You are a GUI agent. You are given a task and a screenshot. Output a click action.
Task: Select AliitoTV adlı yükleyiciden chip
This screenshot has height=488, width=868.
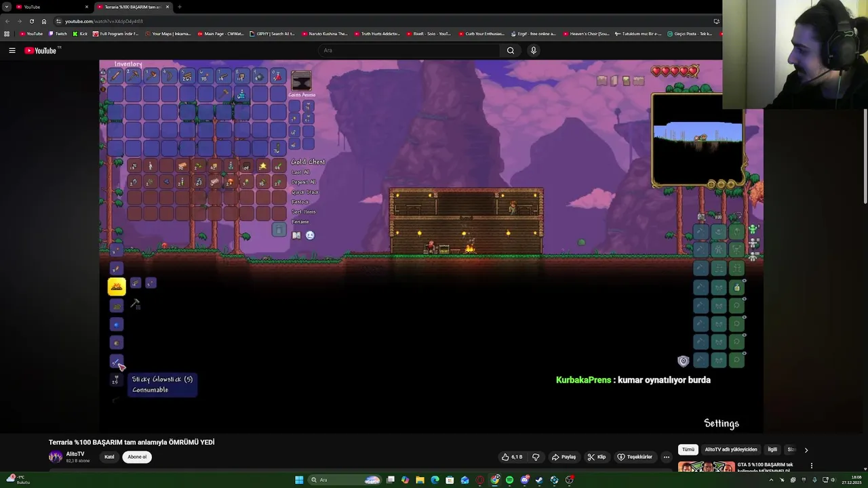tap(731, 449)
